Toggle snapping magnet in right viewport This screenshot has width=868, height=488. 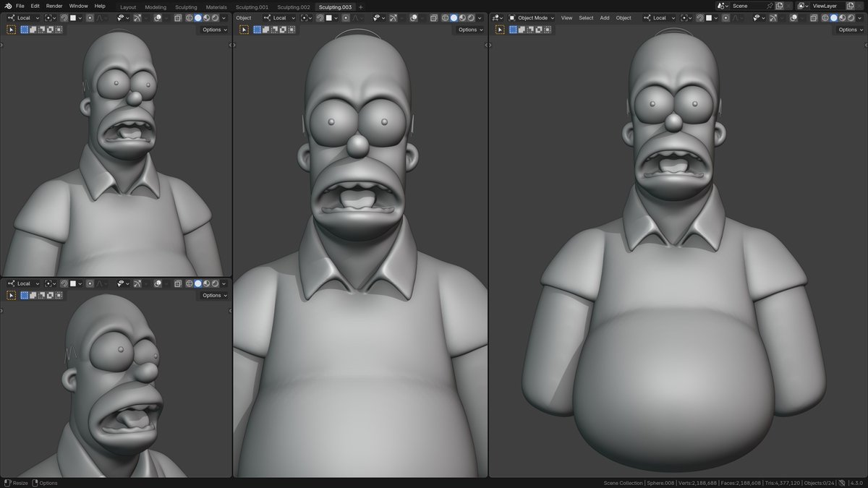[x=699, y=17]
